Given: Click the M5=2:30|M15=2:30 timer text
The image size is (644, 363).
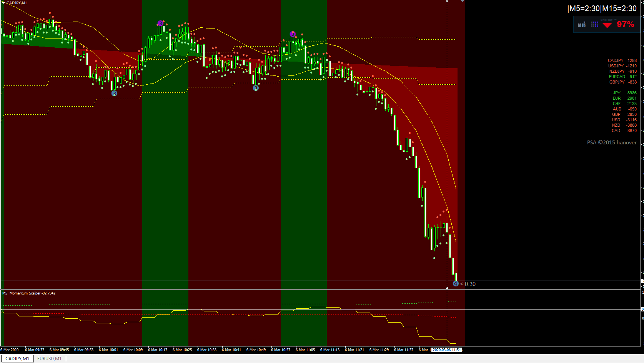Looking at the screenshot, I should pyautogui.click(x=602, y=8).
